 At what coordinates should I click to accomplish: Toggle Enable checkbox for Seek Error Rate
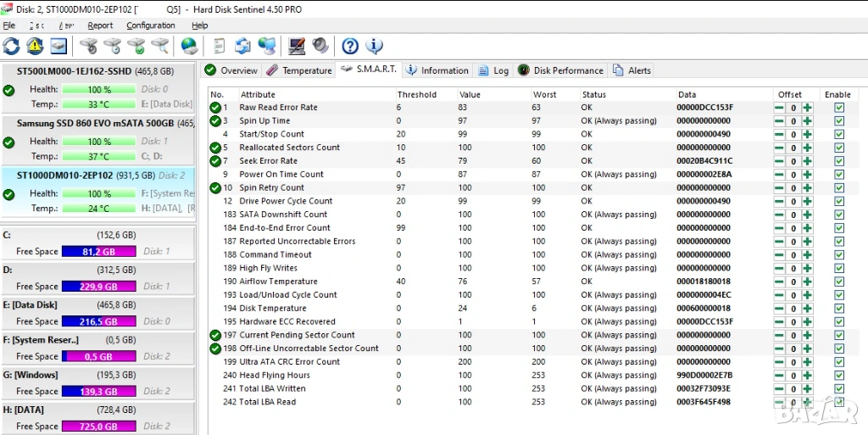839,161
